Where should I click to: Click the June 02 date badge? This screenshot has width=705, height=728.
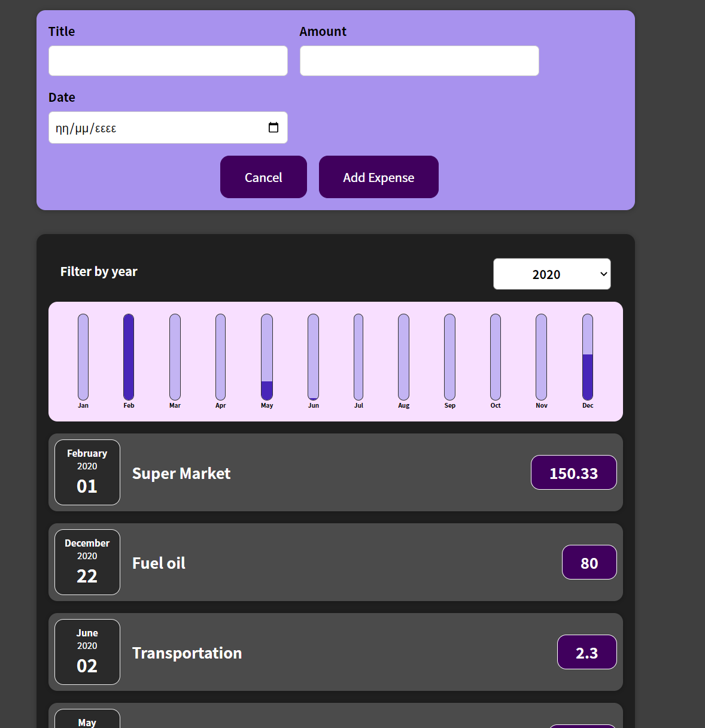pyautogui.click(x=87, y=652)
